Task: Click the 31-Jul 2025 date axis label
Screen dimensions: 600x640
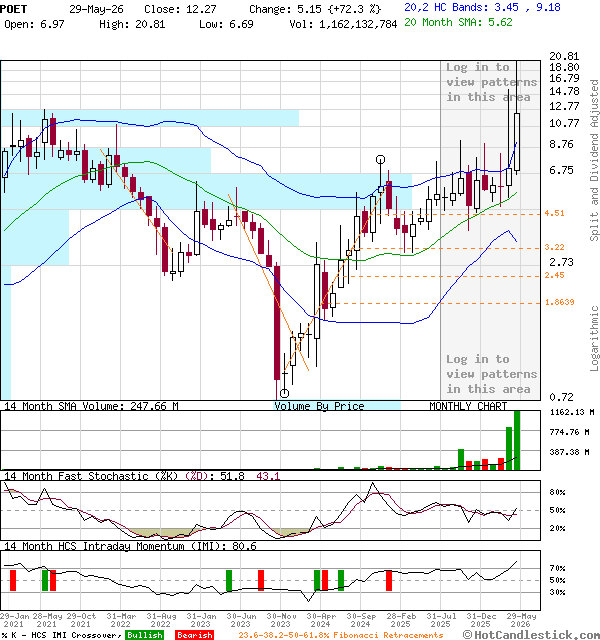Action: click(441, 620)
